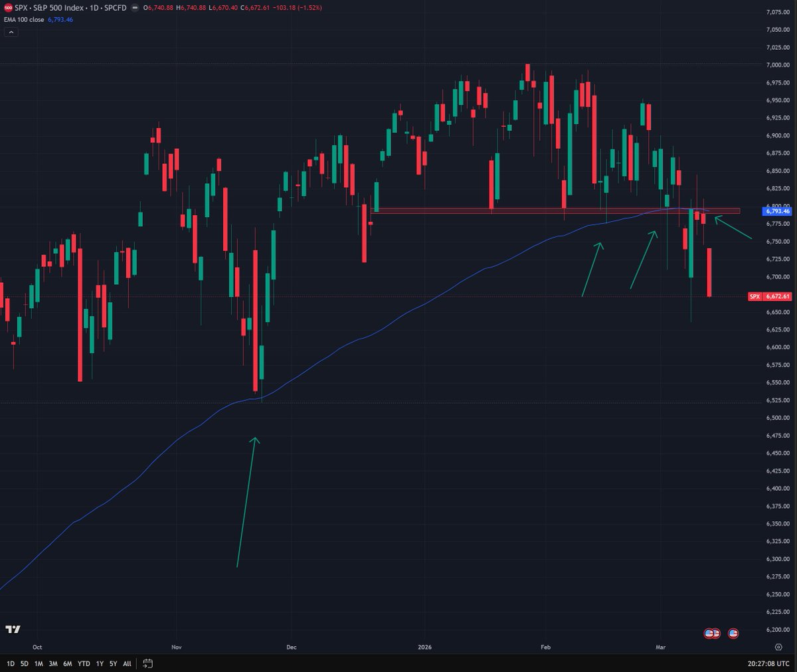Image resolution: width=797 pixels, height=672 pixels.
Task: Click the 2026 label on the time axis
Action: tap(424, 647)
